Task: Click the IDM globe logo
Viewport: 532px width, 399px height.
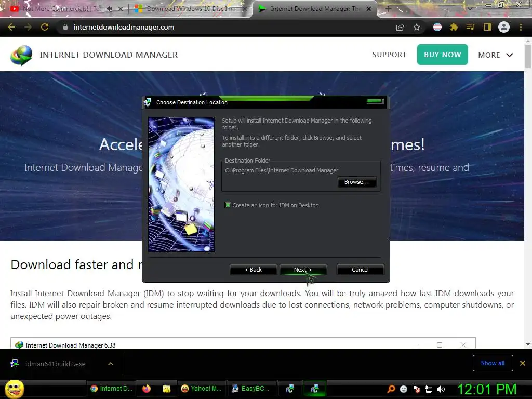Action: 21,55
